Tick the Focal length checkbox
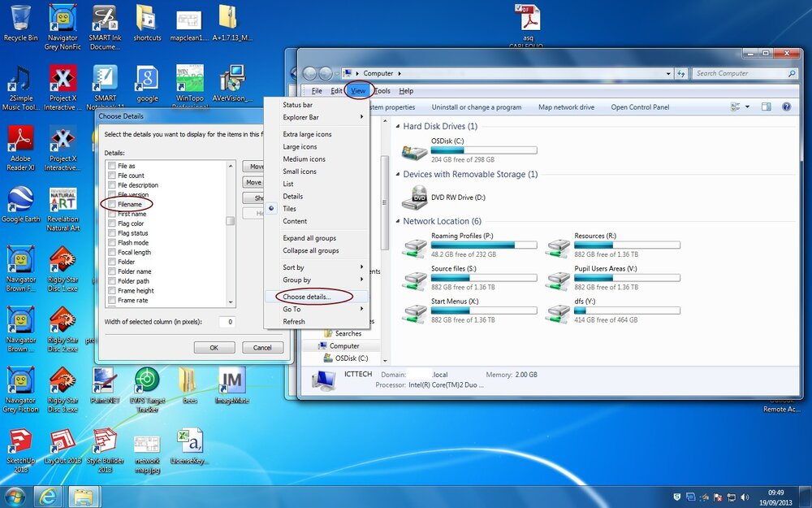Screen dimensions: 812x508 click(111, 253)
